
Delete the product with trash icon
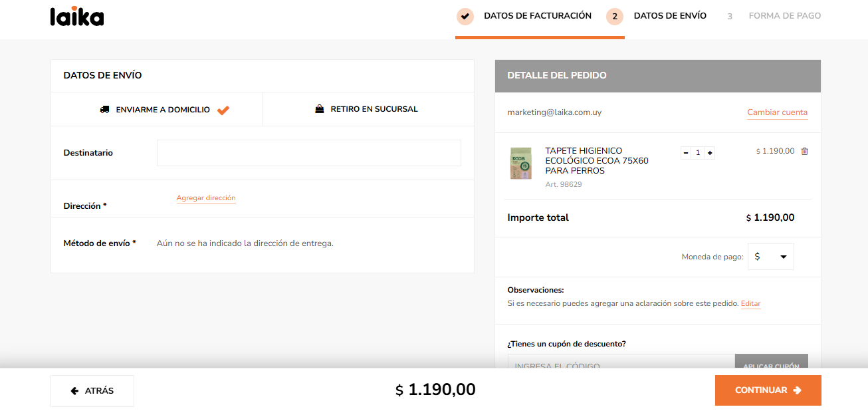[805, 151]
